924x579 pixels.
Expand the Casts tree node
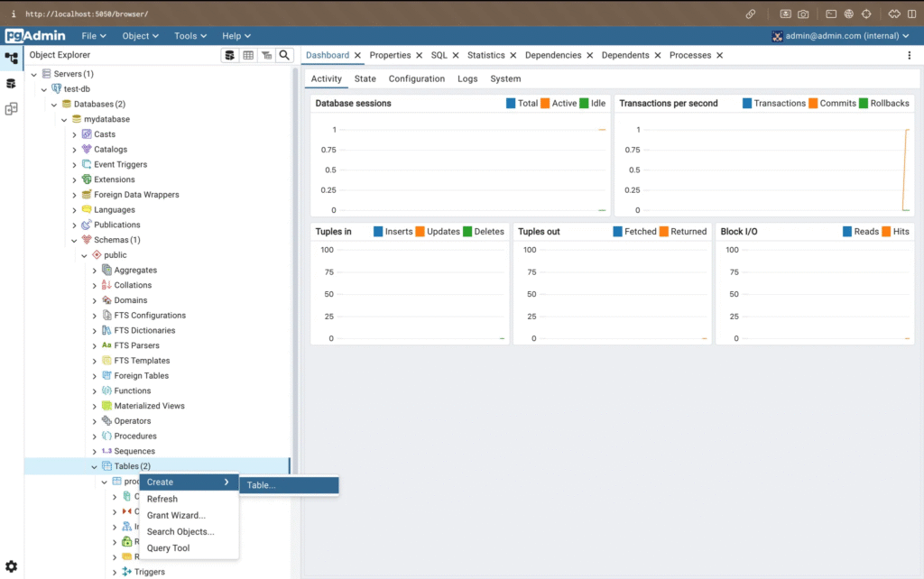74,134
